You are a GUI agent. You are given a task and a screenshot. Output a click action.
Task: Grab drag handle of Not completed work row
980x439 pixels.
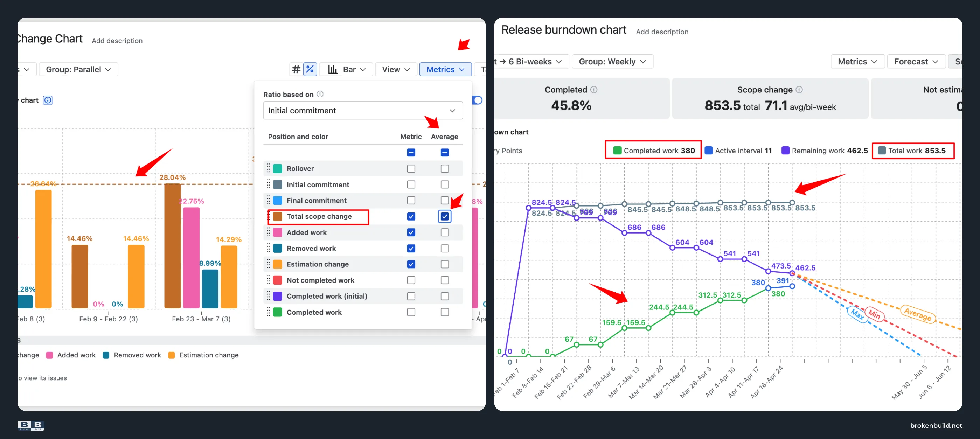(x=268, y=280)
